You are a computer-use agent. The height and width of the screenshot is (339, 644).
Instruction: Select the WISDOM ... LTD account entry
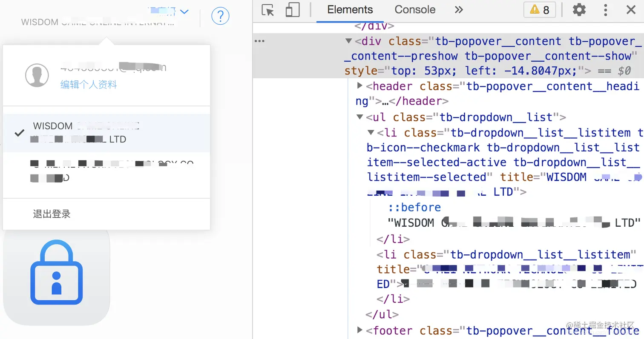(106, 133)
